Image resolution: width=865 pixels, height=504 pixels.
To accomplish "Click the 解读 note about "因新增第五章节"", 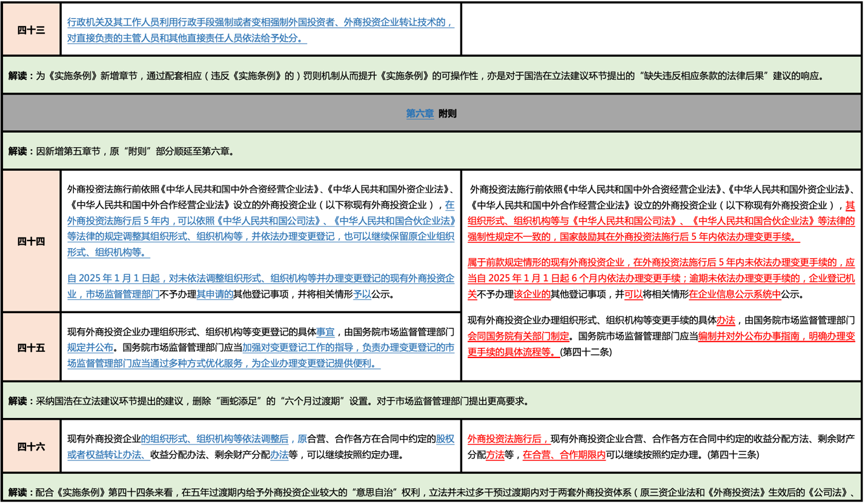I will [x=121, y=151].
